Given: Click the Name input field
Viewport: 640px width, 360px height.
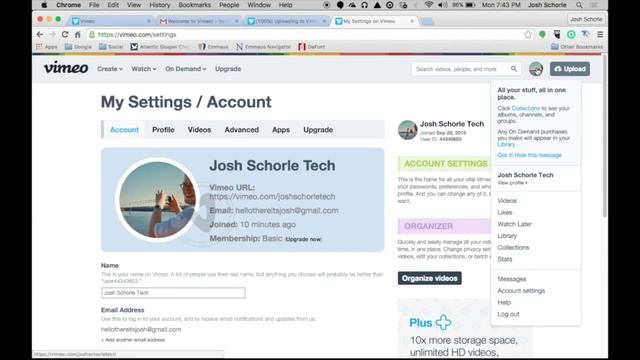Looking at the screenshot, I should click(173, 293).
